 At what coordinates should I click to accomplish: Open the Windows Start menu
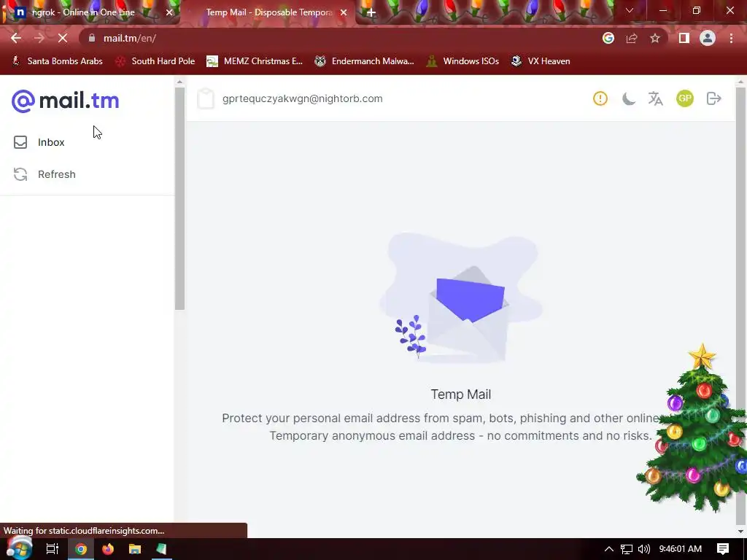(x=19, y=548)
